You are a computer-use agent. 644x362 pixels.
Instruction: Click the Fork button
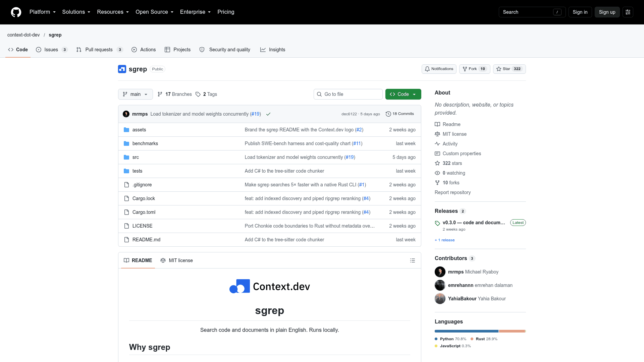[474, 69]
